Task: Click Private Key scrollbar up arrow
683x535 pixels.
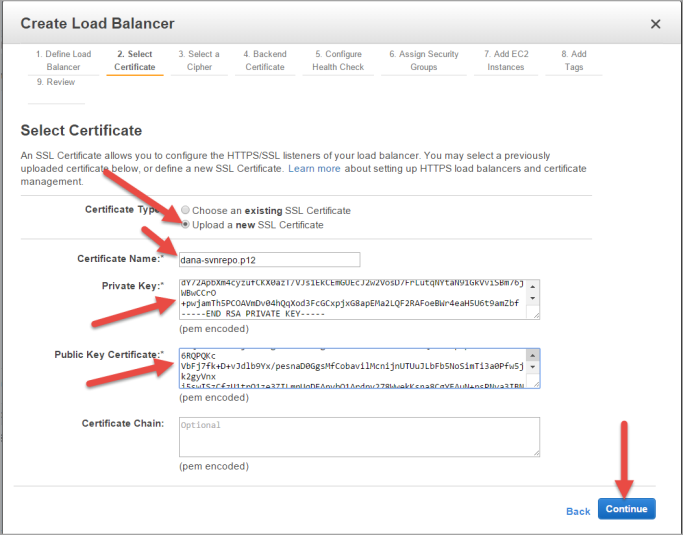Action: (532, 286)
